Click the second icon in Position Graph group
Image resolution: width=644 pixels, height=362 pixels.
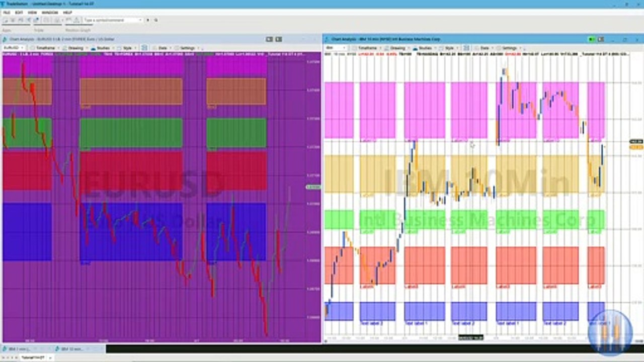[76, 20]
